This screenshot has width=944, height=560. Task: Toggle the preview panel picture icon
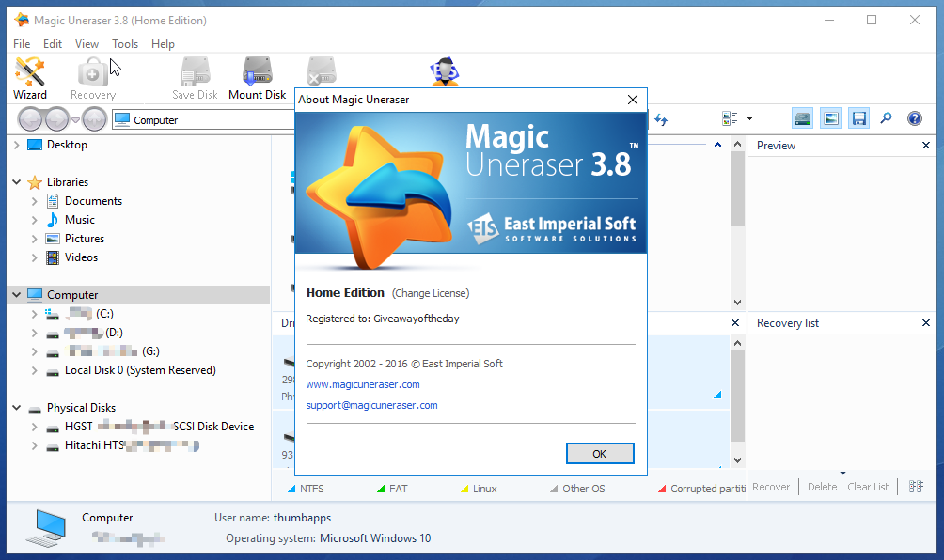coord(831,118)
